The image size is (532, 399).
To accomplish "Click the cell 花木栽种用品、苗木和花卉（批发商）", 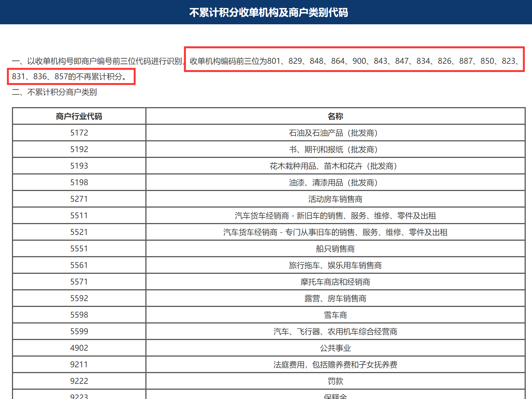I will tap(335, 166).
